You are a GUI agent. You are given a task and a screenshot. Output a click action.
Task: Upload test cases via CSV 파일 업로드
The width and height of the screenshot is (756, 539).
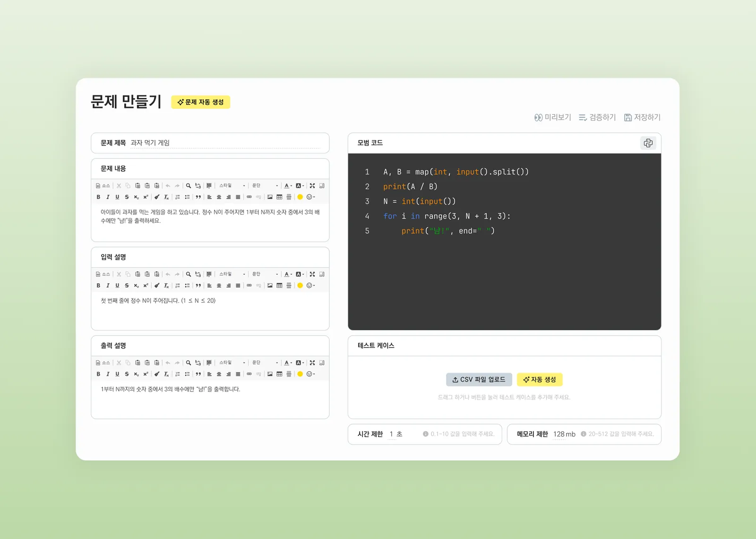pos(479,380)
